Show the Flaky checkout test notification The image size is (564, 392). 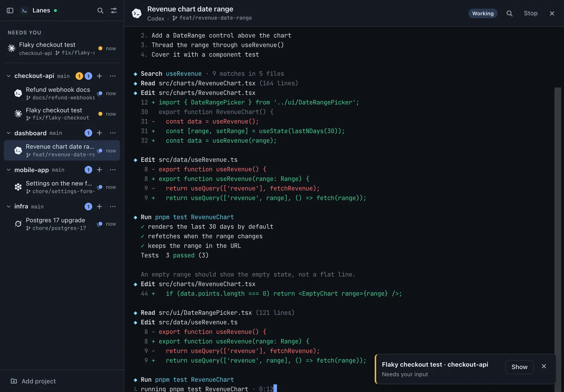[x=519, y=367]
